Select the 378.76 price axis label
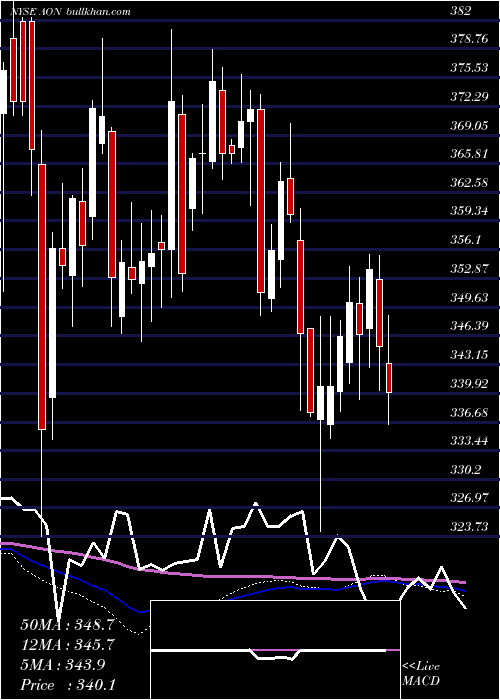Image resolution: width=500 pixels, height=700 pixels. pos(469,40)
